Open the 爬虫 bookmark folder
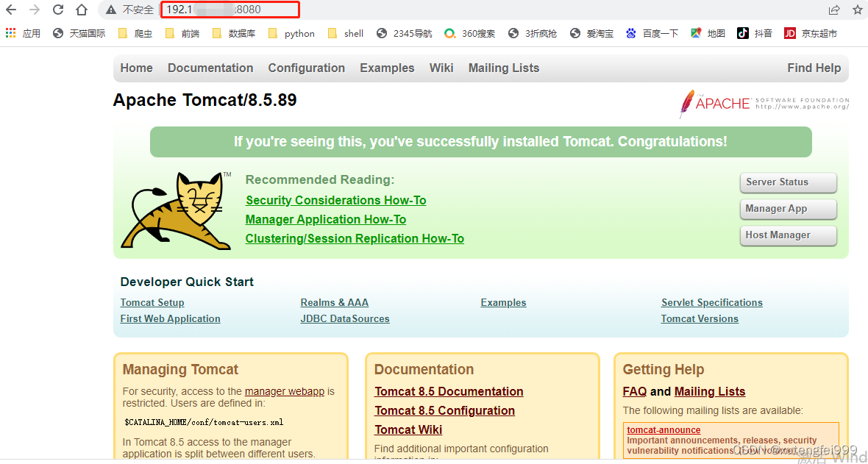The width and height of the screenshot is (868, 464). point(135,33)
